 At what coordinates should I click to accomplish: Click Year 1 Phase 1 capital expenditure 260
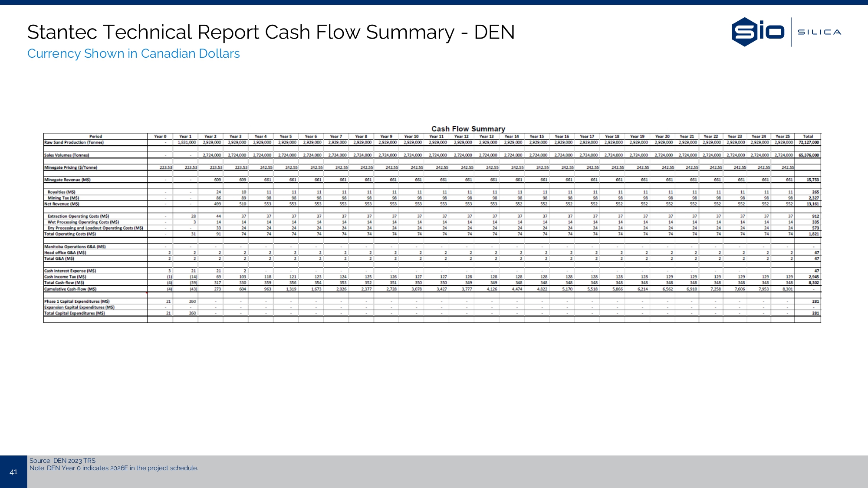(192, 301)
